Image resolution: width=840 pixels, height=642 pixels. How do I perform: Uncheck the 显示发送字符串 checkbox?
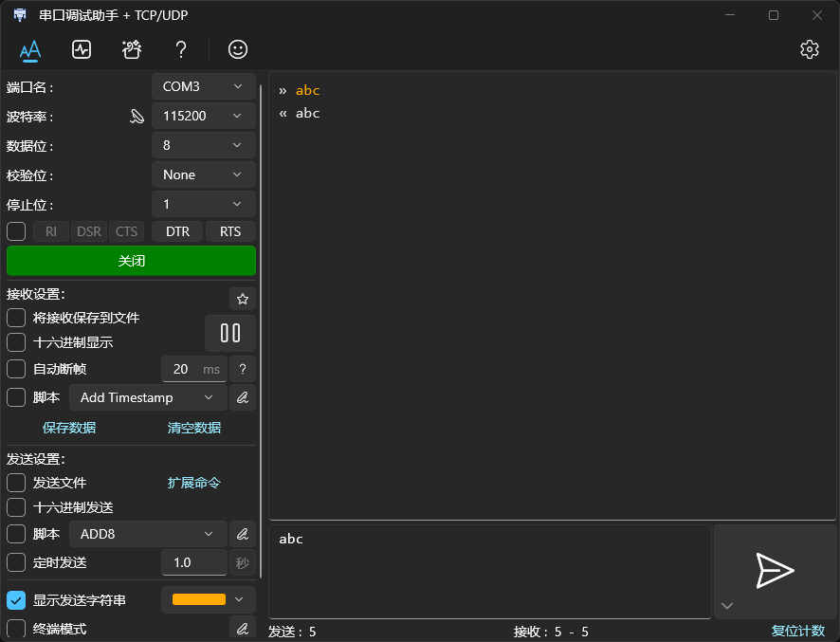(x=16, y=600)
